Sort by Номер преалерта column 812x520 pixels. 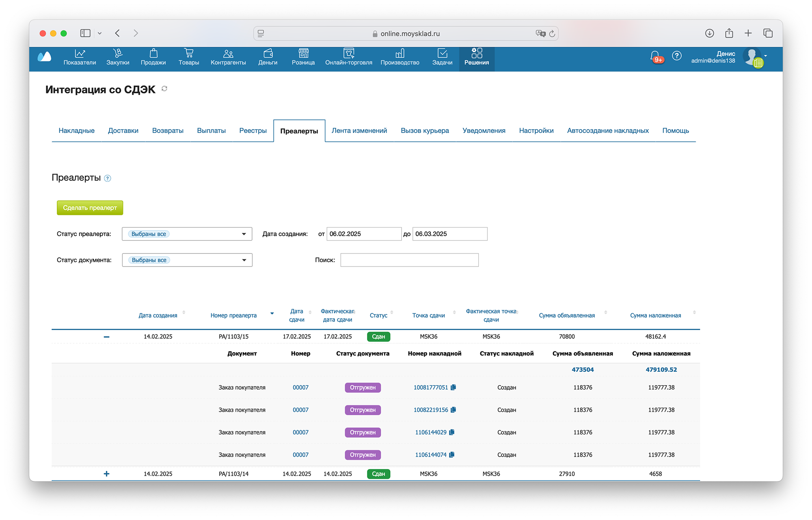[x=233, y=315]
